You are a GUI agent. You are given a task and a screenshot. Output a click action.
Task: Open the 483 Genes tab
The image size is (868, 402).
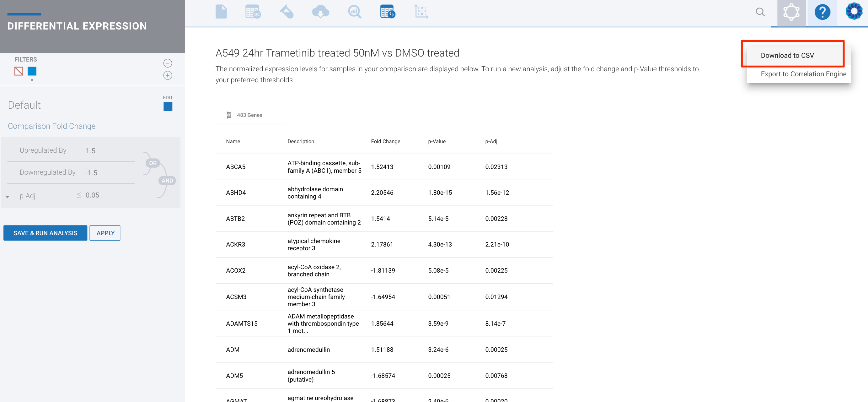click(250, 115)
